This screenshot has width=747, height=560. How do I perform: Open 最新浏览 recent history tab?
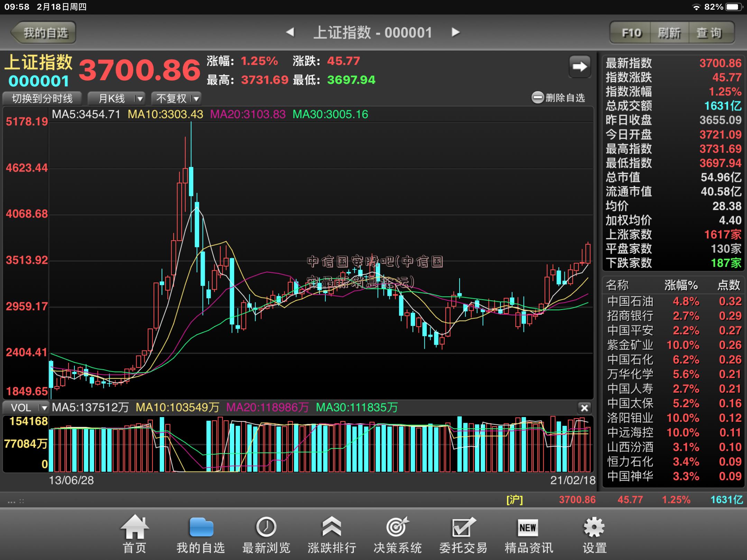[x=266, y=535]
